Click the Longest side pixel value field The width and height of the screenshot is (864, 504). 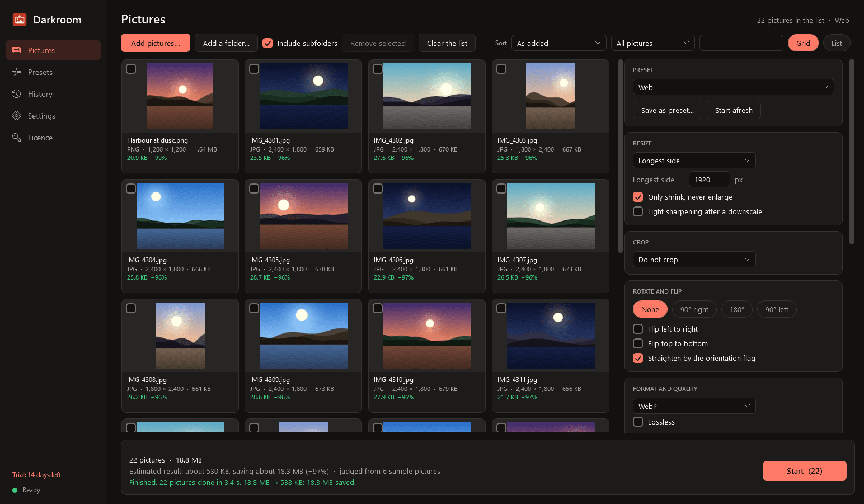click(709, 180)
